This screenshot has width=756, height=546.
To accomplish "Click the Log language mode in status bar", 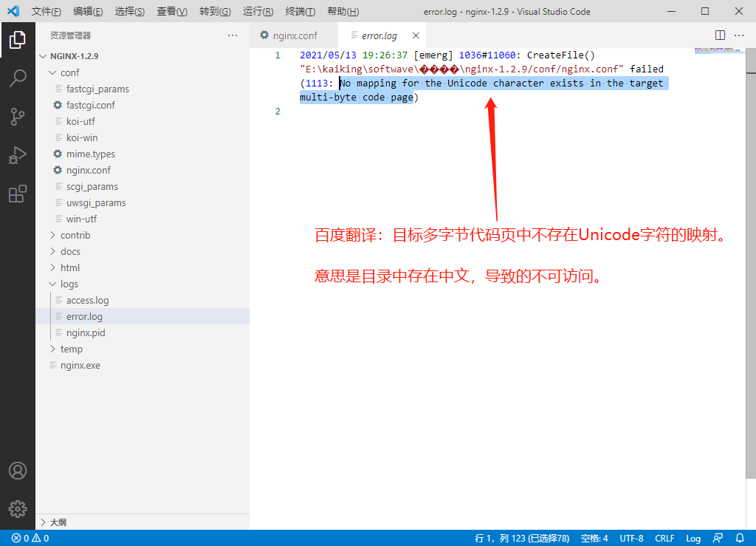I will (693, 538).
